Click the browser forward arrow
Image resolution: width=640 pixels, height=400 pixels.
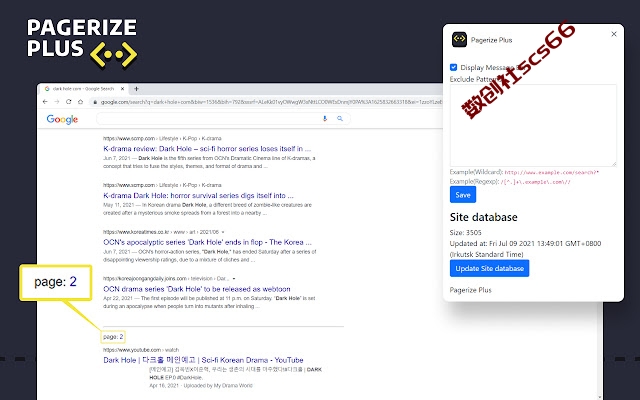(57, 102)
